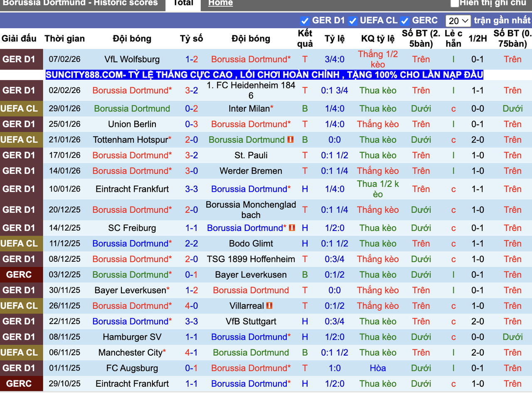Image resolution: width=532 pixels, height=393 pixels.
Task: Click the Tỷ số column header
Action: click(192, 39)
